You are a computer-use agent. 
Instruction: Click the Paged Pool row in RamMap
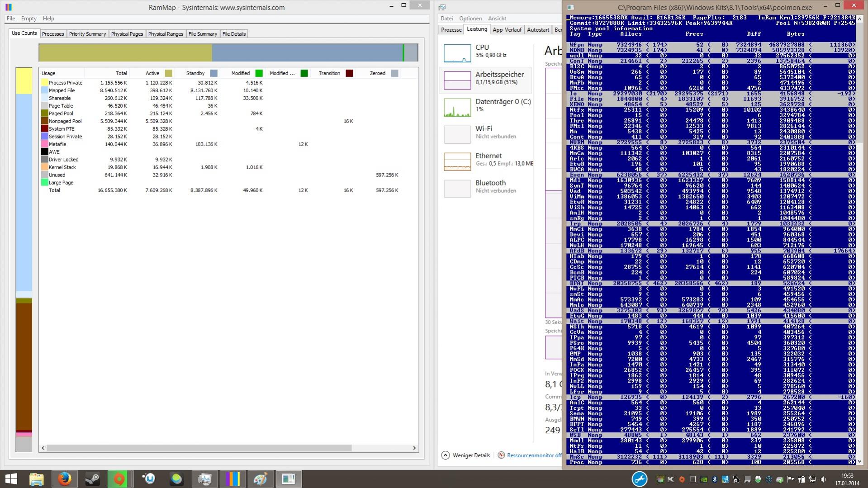tap(220, 114)
